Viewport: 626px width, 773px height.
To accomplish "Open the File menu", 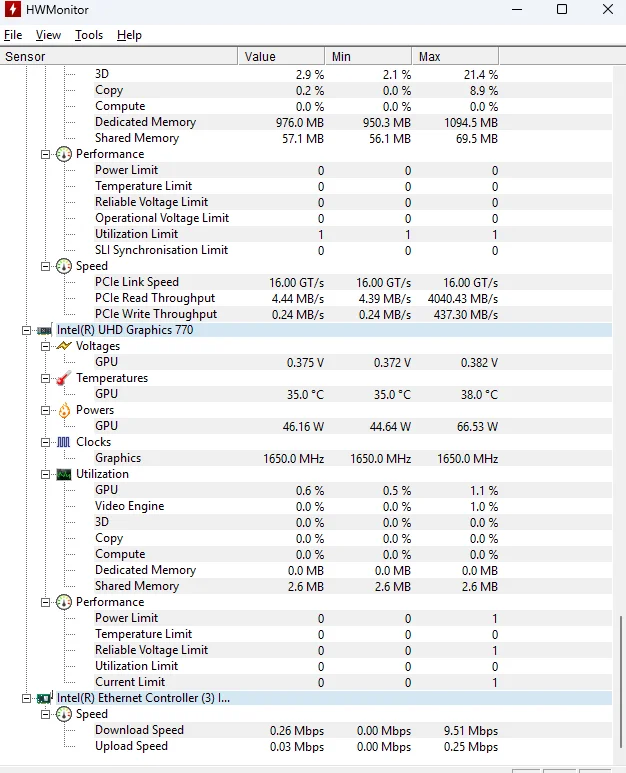I will 13,35.
